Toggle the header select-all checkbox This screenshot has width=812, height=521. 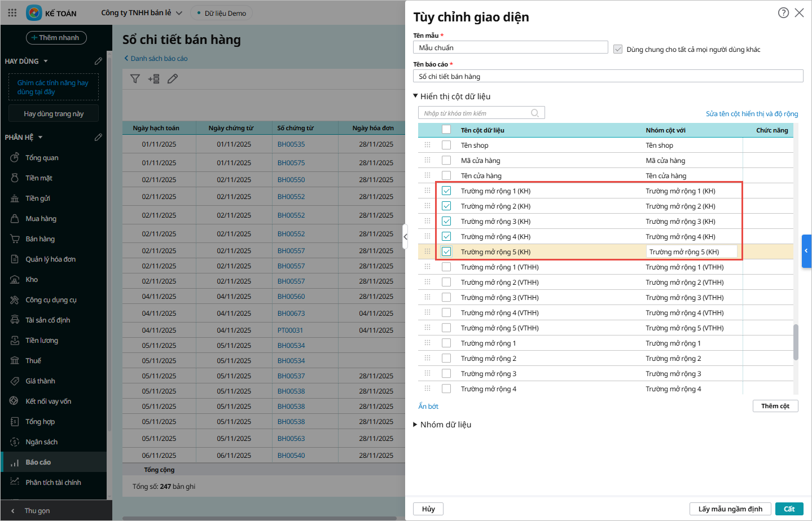click(446, 130)
